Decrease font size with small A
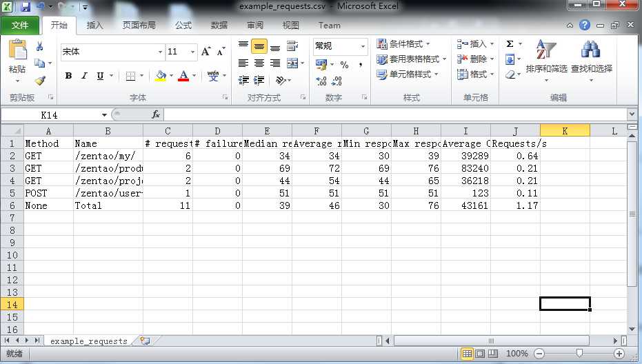 pyautogui.click(x=221, y=52)
